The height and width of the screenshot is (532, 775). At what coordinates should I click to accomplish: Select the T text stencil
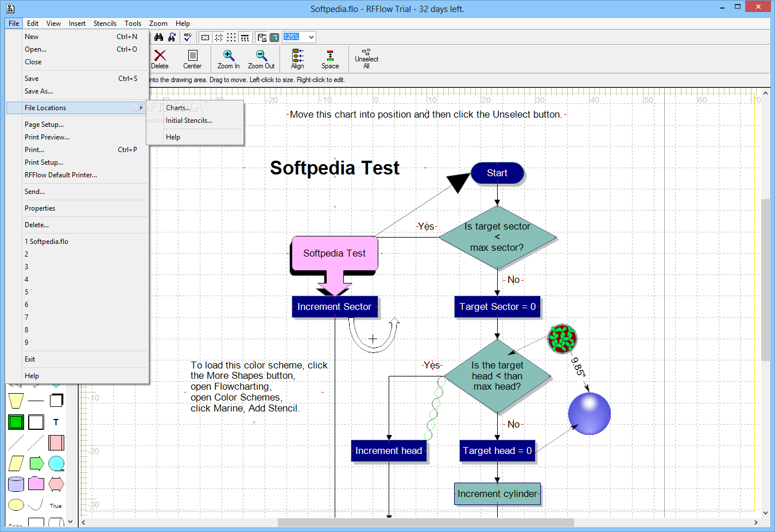[56, 422]
